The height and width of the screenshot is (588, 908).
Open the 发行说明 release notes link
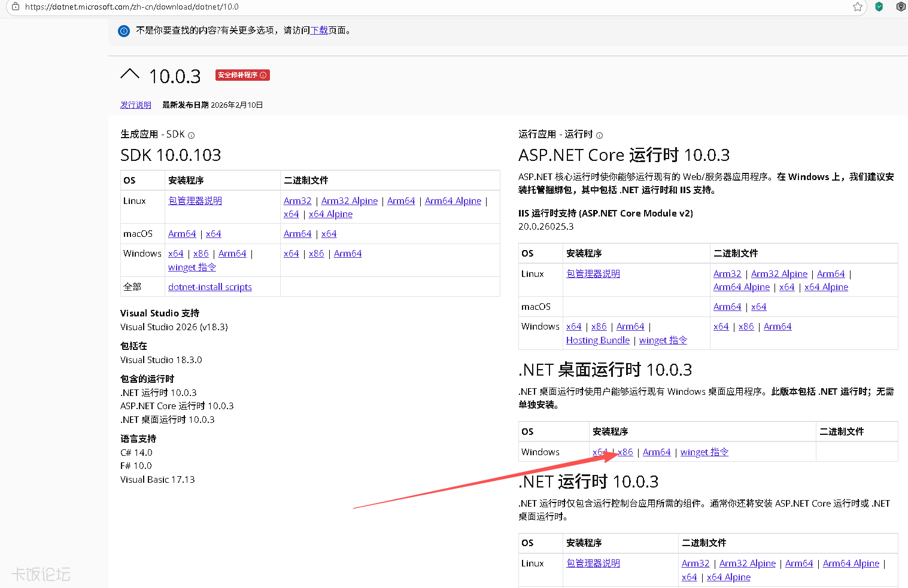click(135, 105)
